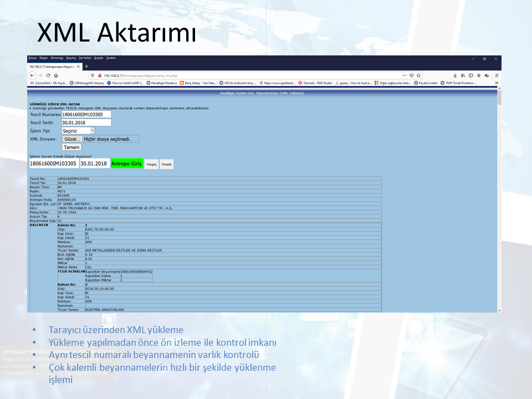532x399 pixels.
Task: Click the Onayla button
Action: point(166,164)
